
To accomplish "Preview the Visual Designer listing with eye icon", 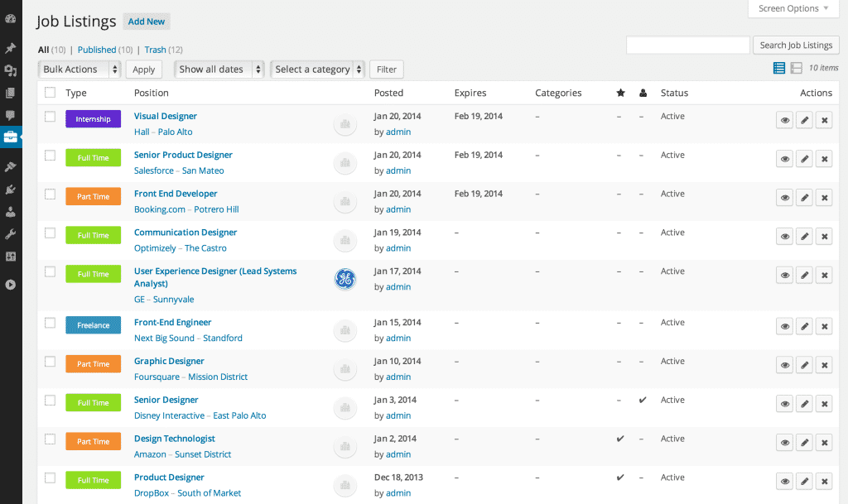I will 784,120.
